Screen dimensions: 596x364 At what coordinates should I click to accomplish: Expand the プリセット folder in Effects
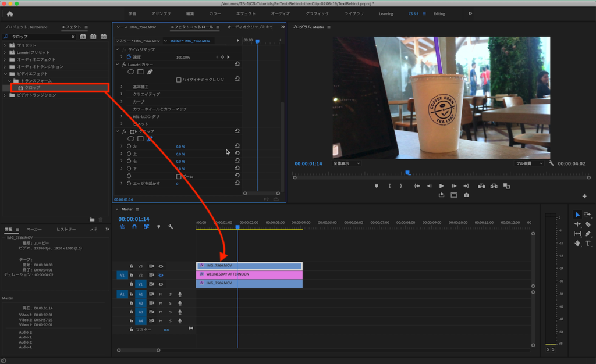point(5,45)
